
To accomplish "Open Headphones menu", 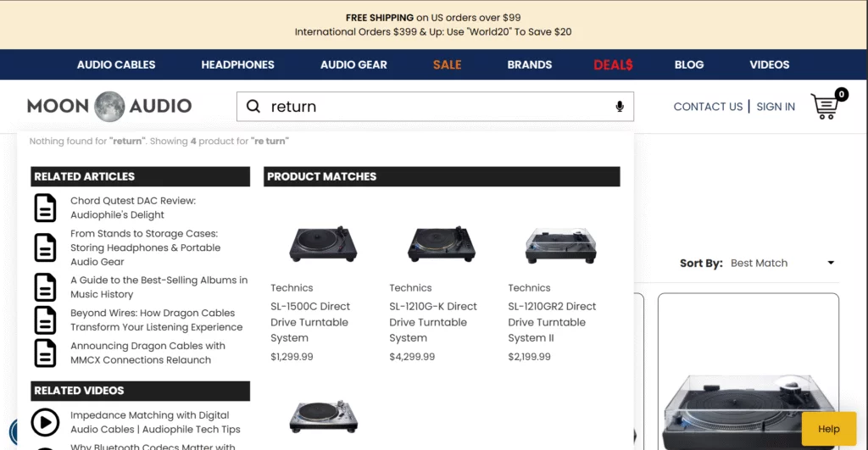I will coord(237,64).
